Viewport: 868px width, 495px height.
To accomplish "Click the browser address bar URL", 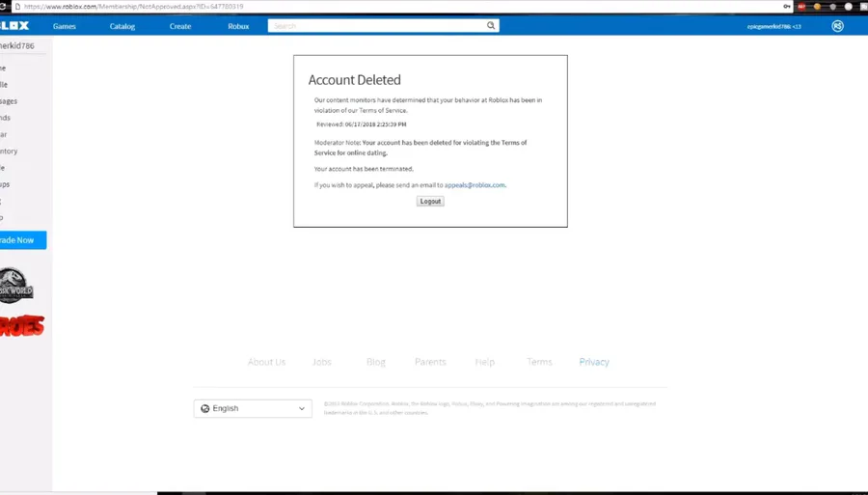I will click(133, 7).
